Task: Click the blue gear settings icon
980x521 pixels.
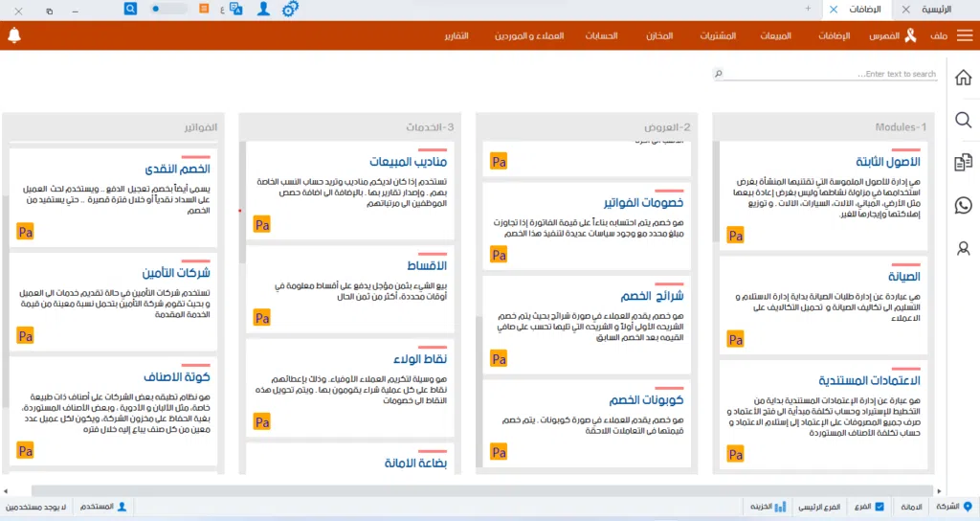Action: click(290, 9)
